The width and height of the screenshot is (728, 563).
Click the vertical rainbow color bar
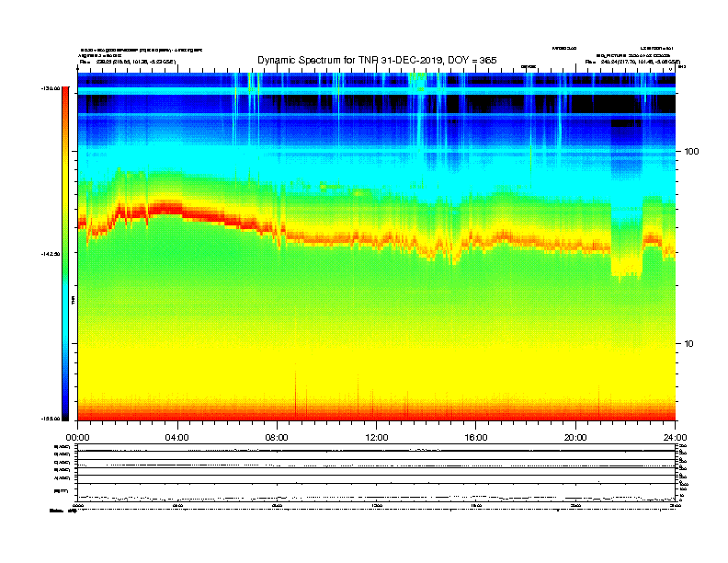point(65,254)
